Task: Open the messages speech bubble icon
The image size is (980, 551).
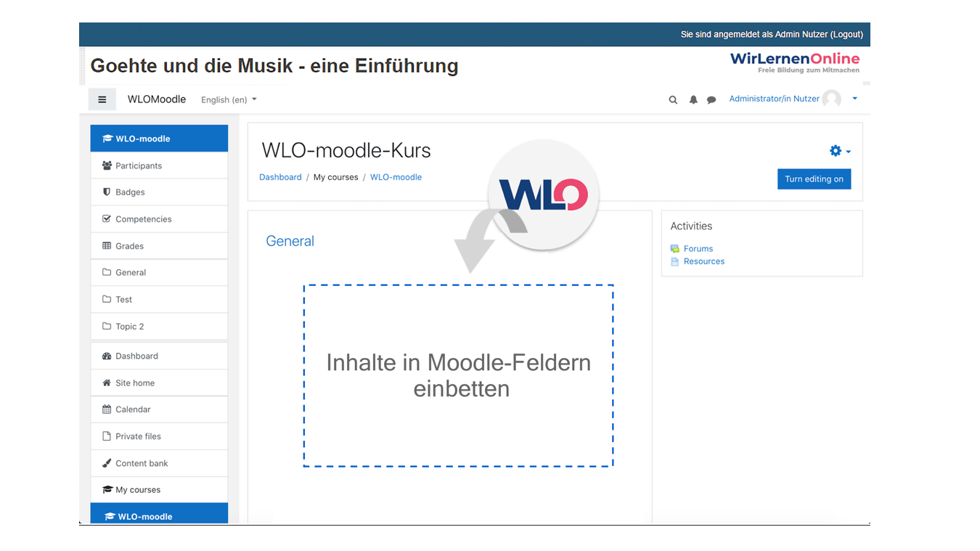Action: pos(711,100)
